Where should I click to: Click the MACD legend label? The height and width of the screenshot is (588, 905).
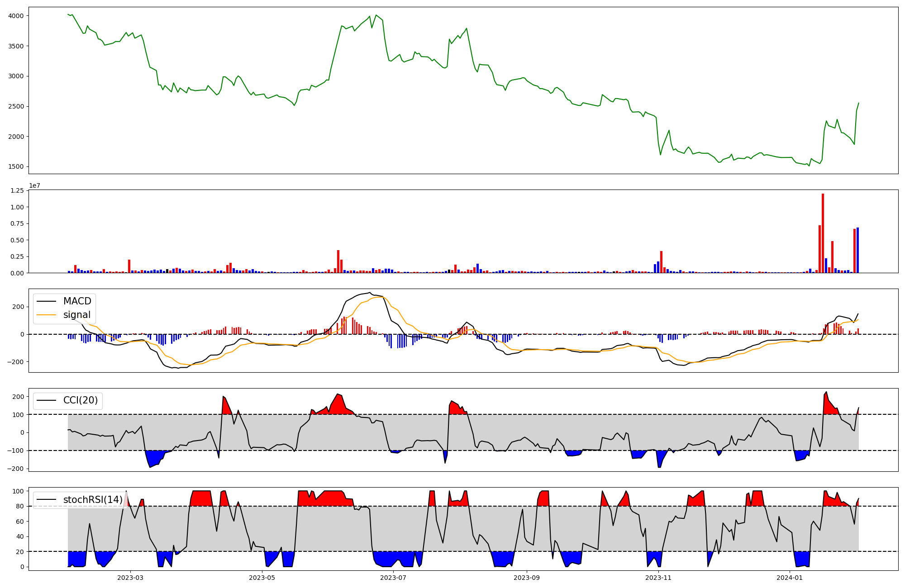click(x=77, y=301)
